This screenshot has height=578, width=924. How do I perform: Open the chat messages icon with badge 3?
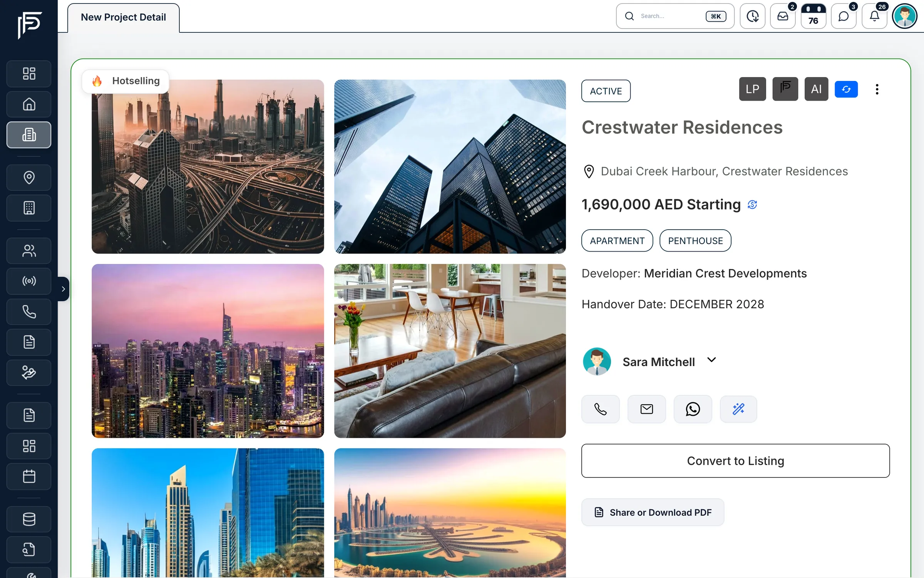click(844, 16)
